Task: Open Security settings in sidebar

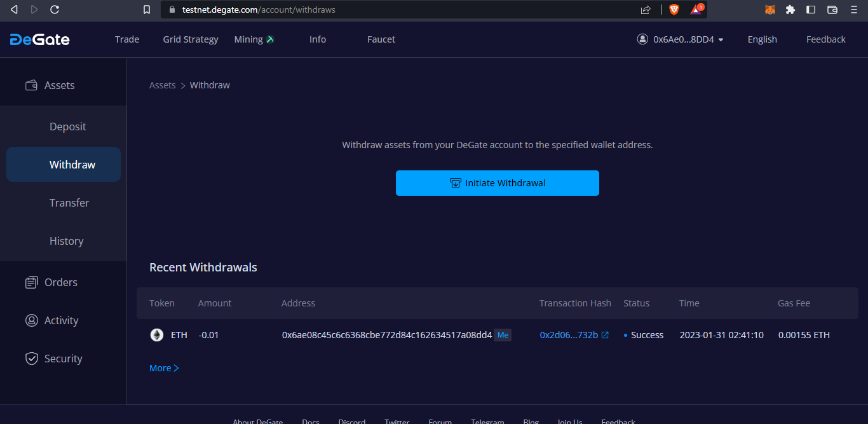Action: pyautogui.click(x=64, y=359)
